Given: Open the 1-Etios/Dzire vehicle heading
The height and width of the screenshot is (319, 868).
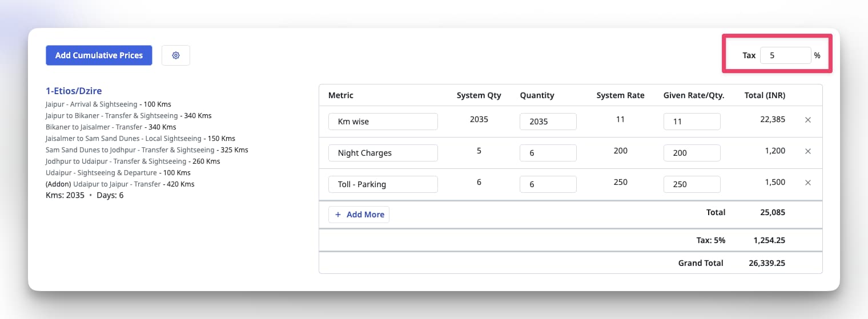Looking at the screenshot, I should (x=74, y=91).
